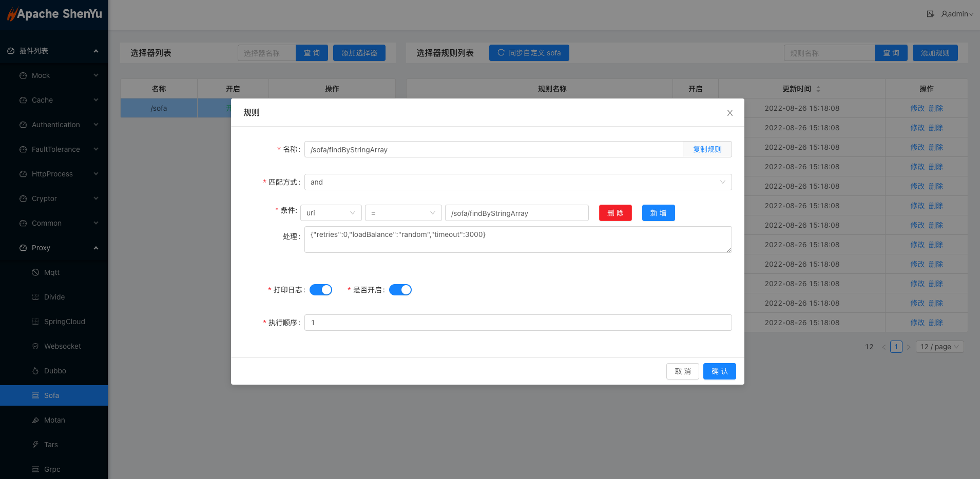
Task: Click the export icon next to admin
Action: click(x=930, y=14)
